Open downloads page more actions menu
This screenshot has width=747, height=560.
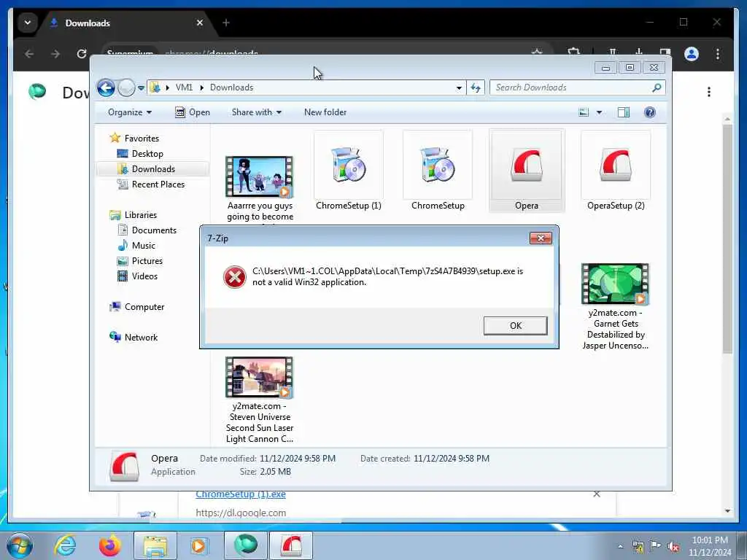pyautogui.click(x=709, y=92)
